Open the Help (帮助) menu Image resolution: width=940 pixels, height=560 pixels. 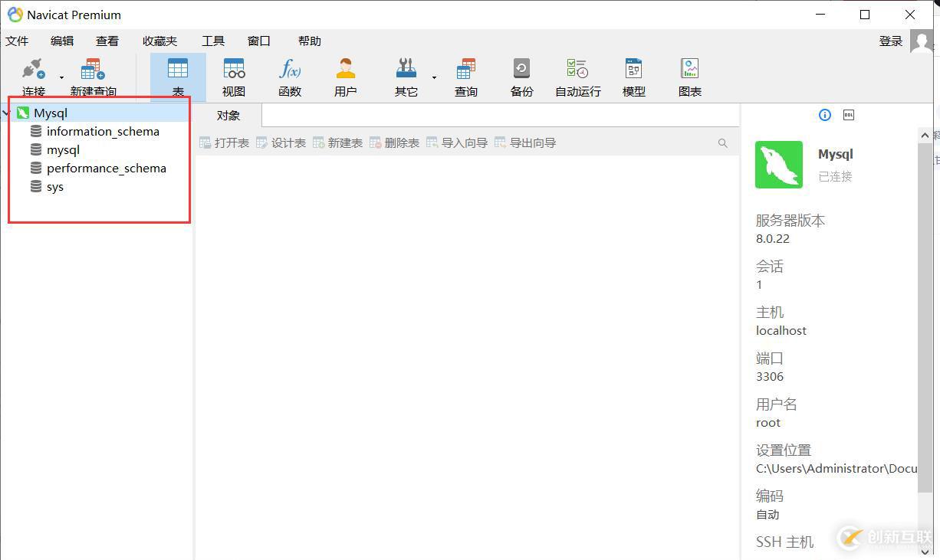tap(310, 41)
